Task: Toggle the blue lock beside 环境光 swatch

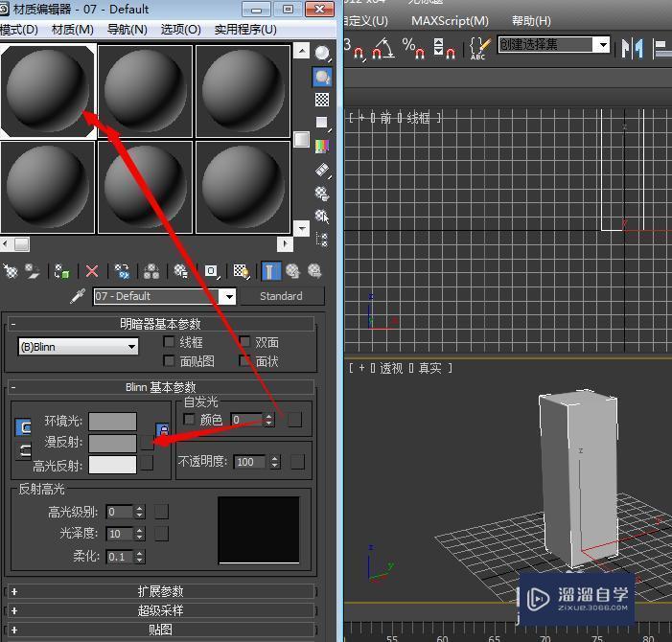Action: point(162,429)
